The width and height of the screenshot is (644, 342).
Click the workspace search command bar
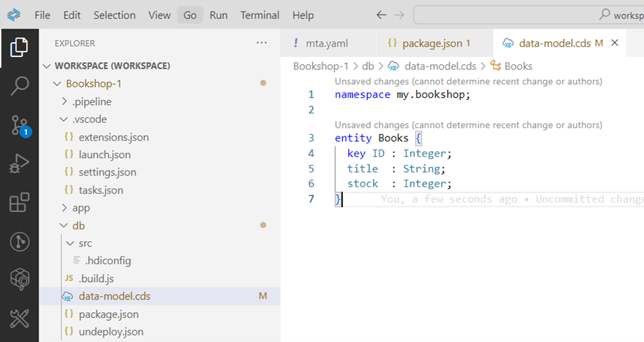pyautogui.click(x=528, y=15)
